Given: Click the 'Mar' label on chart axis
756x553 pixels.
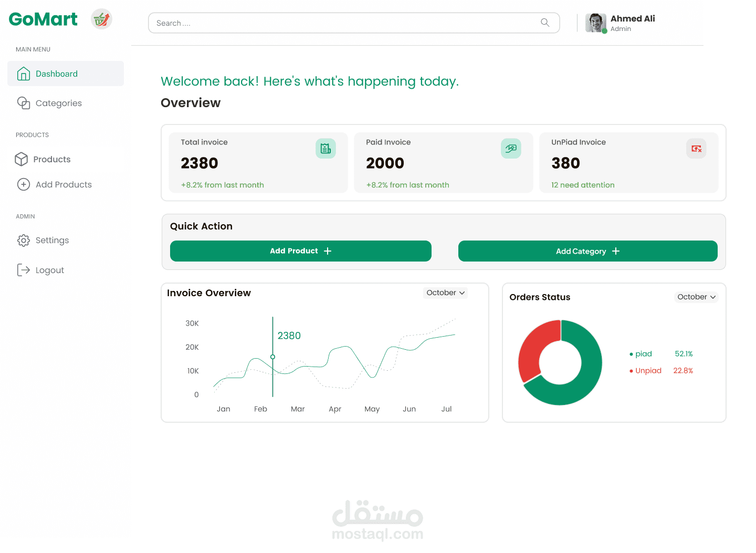Looking at the screenshot, I should tap(298, 409).
